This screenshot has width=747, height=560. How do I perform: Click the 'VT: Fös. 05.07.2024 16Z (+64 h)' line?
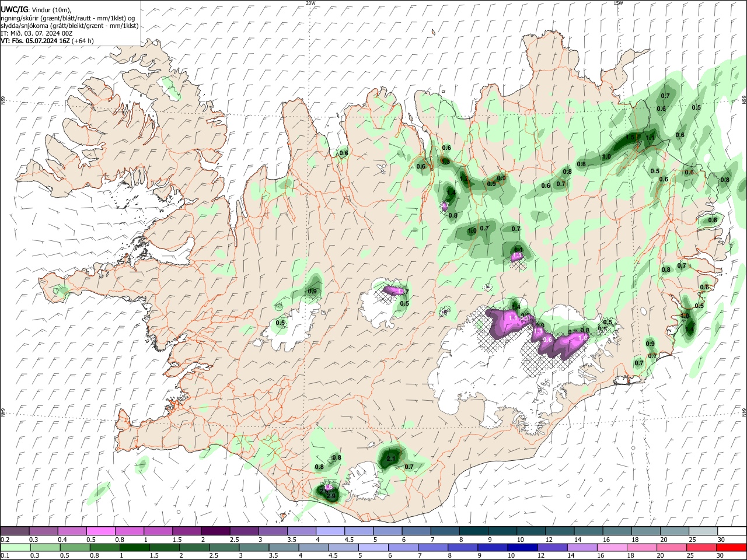point(47,41)
